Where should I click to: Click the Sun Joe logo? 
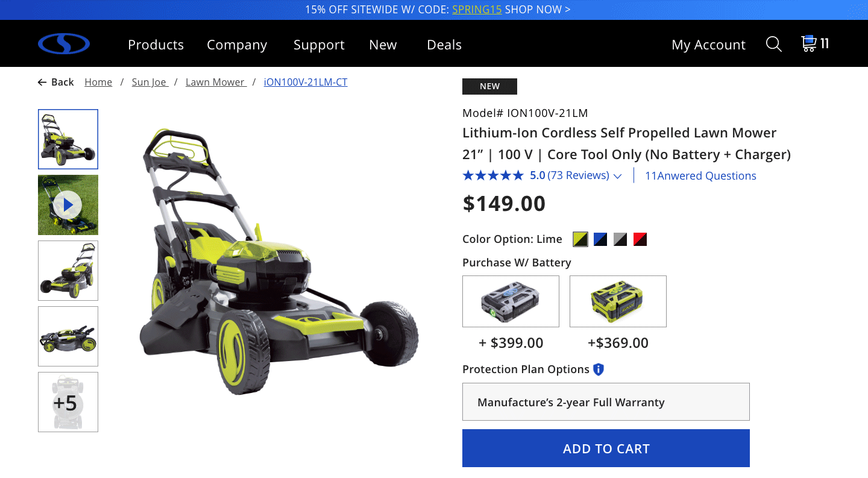coord(64,44)
